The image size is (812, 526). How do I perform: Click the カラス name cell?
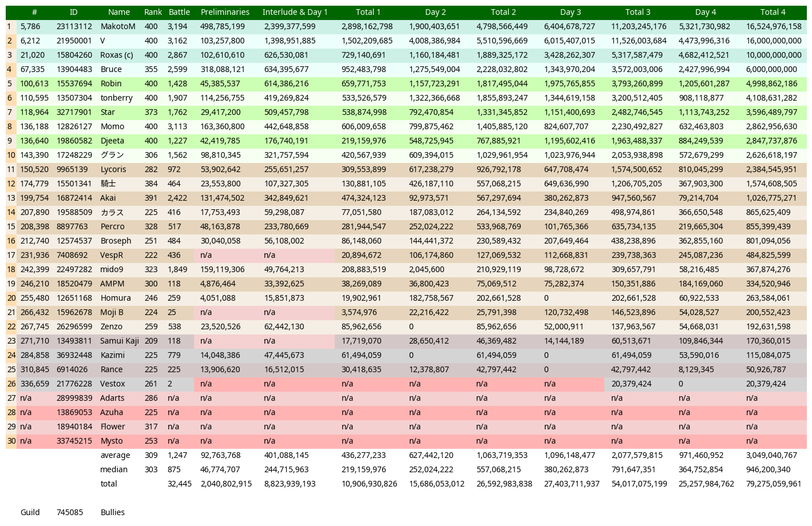112,212
